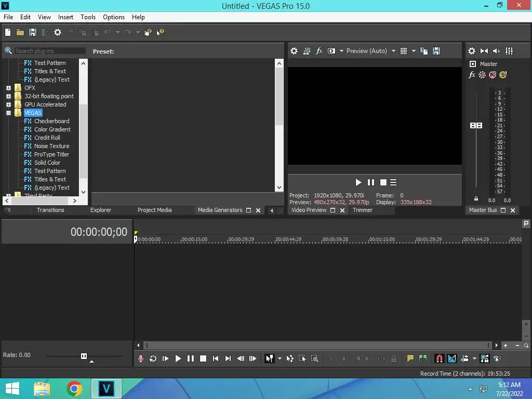Screen dimensions: 532x399
Task: Open Video Output FX in preview toolbar
Action: coord(319,51)
